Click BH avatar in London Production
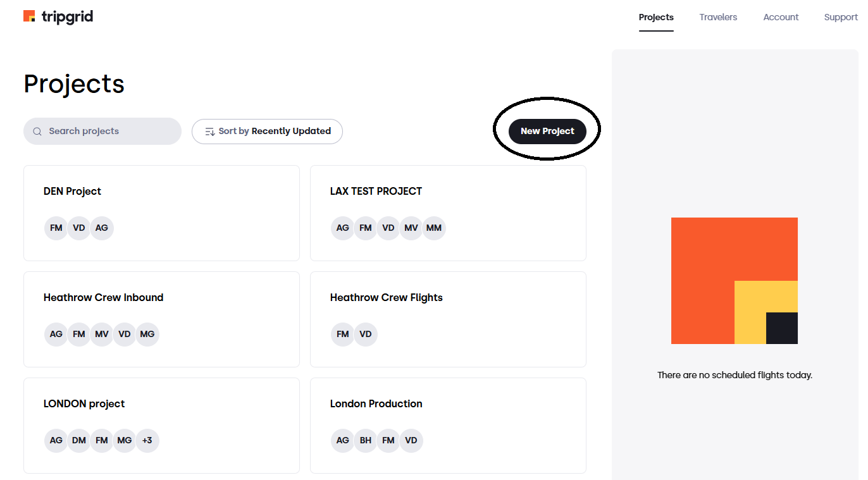 click(x=366, y=441)
